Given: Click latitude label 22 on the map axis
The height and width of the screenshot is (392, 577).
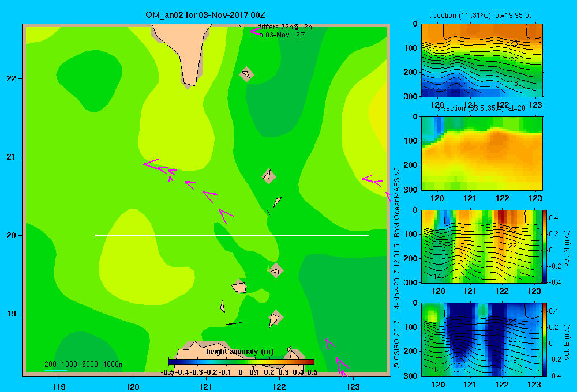Looking at the screenshot, I should tap(12, 79).
